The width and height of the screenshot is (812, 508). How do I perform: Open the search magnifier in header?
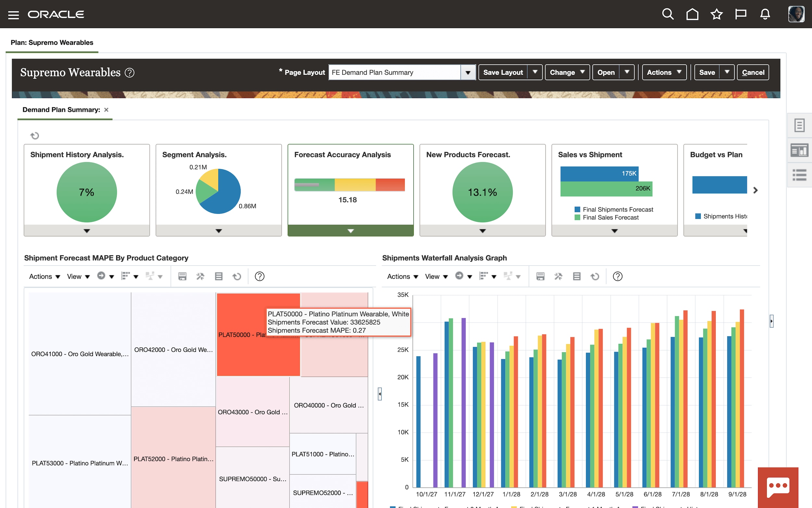[x=667, y=14]
